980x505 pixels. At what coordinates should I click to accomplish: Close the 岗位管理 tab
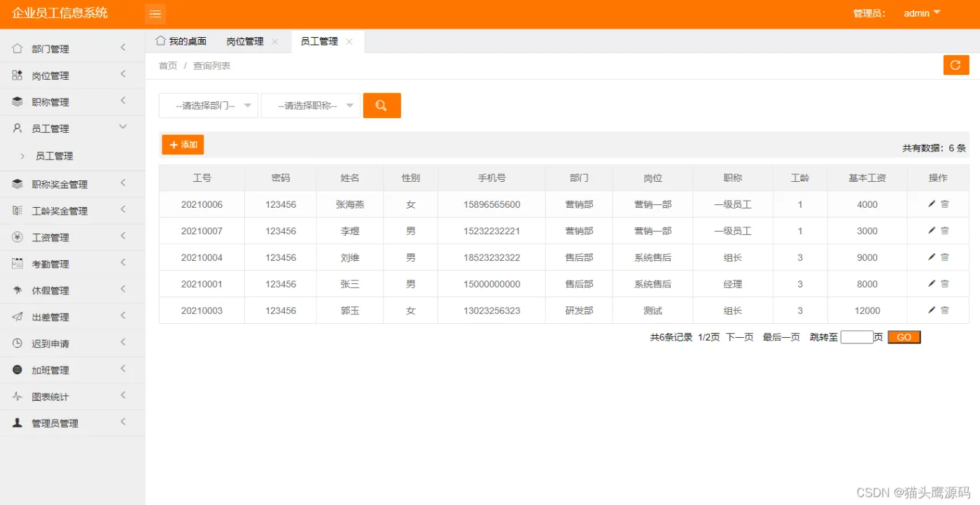click(275, 42)
